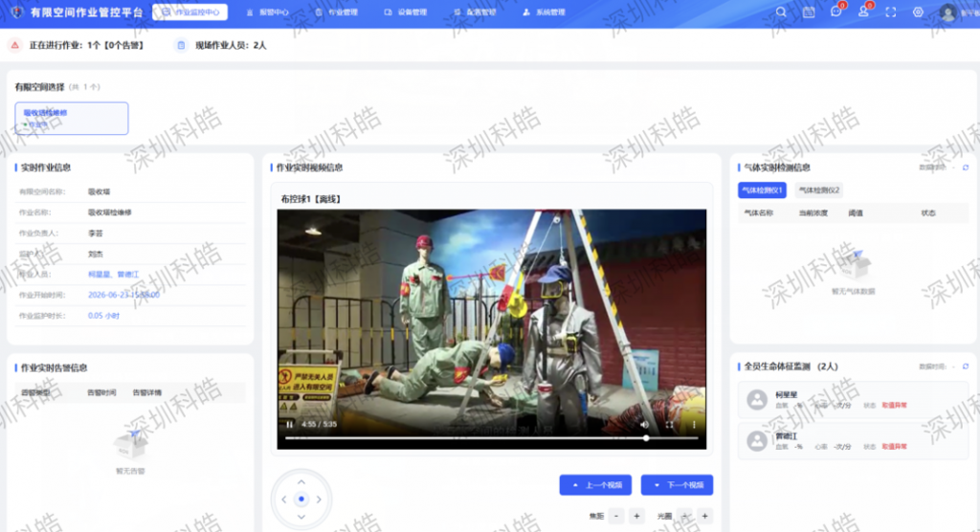Decrease aperture 光圈 minus button
The width and height of the screenshot is (980, 532).
pos(685,516)
